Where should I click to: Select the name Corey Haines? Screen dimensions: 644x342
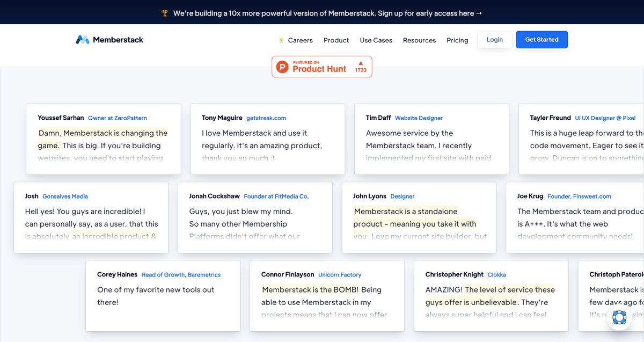118,274
